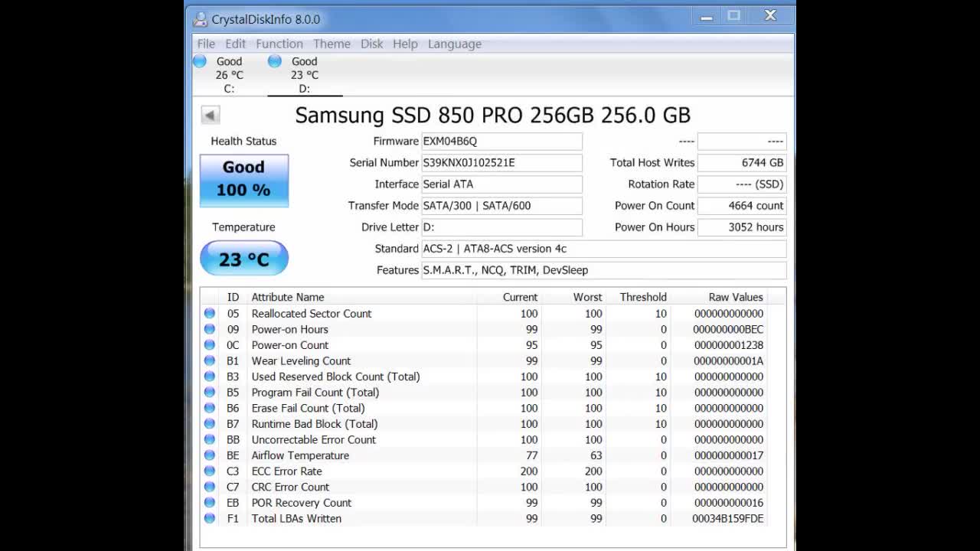The image size is (980, 551).
Task: Open the File menu
Action: [x=206, y=44]
